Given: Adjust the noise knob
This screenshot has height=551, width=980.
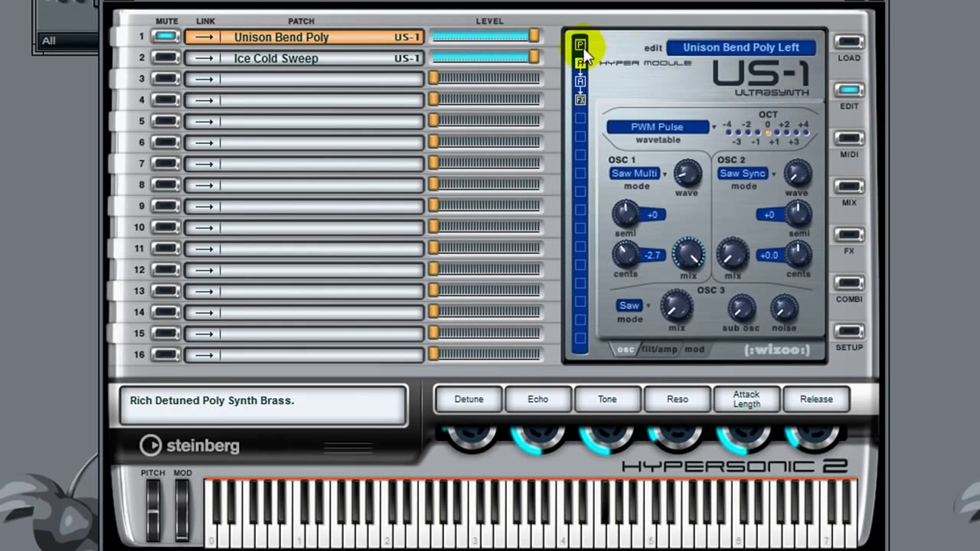Looking at the screenshot, I should point(784,308).
